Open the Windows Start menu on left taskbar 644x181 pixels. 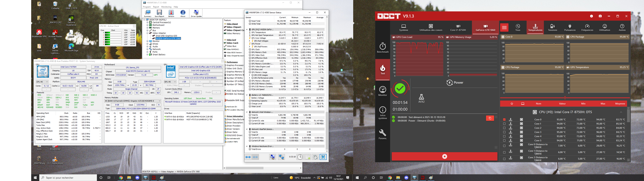point(35,178)
